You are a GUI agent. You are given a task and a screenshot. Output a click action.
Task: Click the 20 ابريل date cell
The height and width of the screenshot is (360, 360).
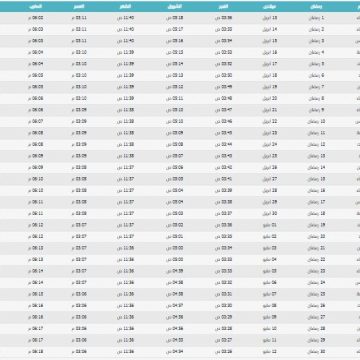pyautogui.click(x=270, y=98)
